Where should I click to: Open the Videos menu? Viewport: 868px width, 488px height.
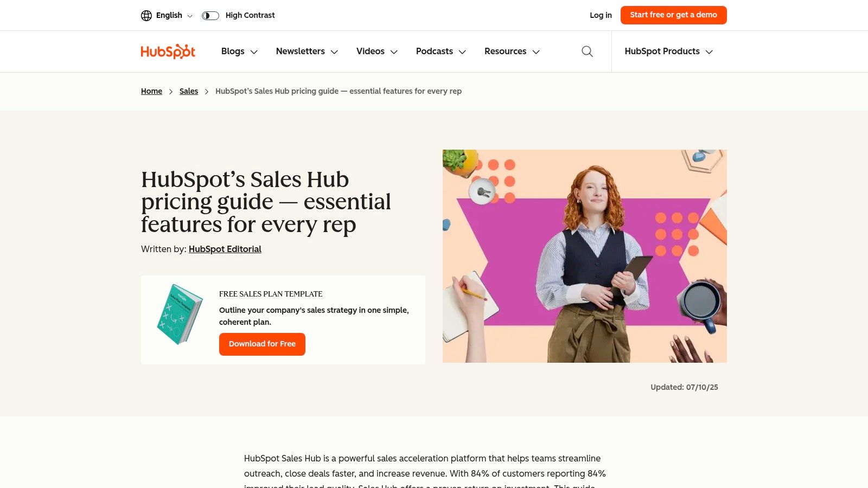[x=376, y=51]
